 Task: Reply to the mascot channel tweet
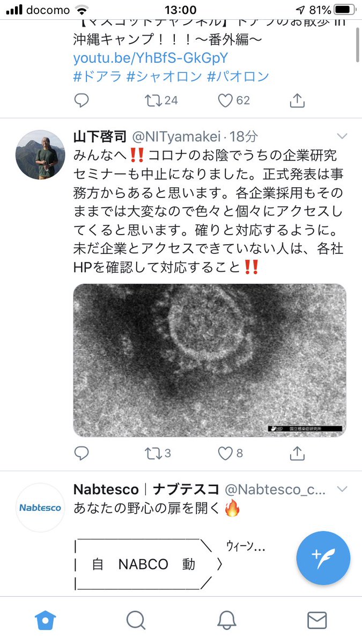(x=82, y=100)
